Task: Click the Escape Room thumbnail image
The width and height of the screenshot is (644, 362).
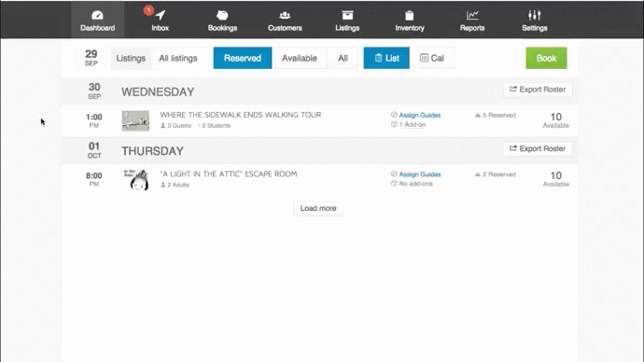Action: pyautogui.click(x=135, y=180)
